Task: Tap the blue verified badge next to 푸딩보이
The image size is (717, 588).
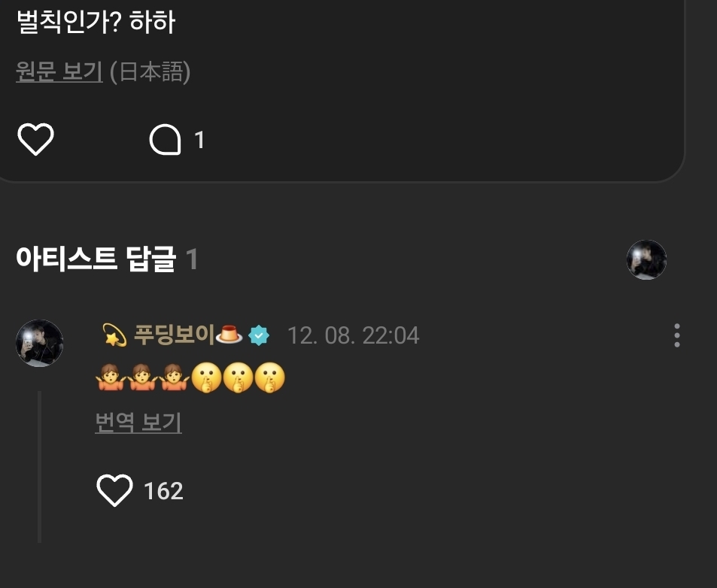Action: click(x=259, y=335)
